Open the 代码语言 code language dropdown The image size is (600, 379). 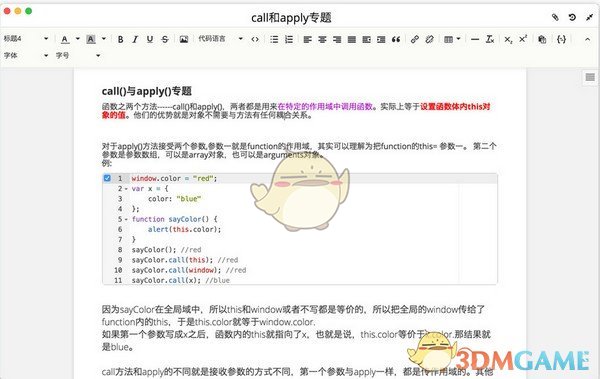[x=220, y=39]
